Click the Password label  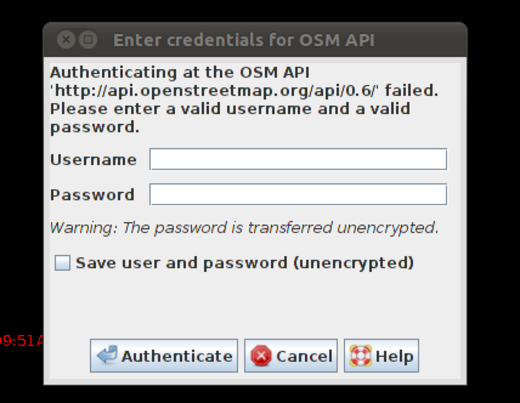92,195
